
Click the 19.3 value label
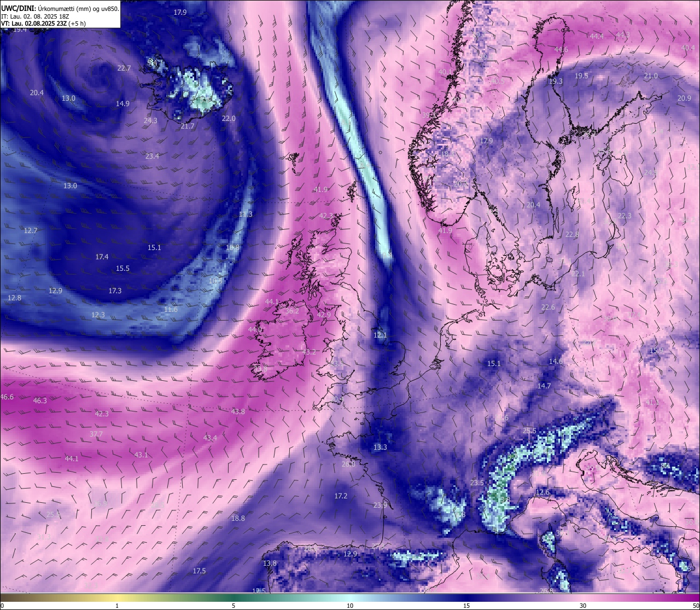pos(556,82)
